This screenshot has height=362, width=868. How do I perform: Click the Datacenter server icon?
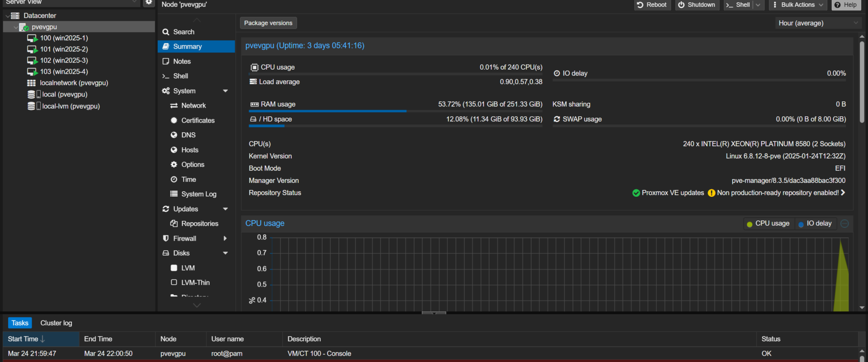(15, 16)
